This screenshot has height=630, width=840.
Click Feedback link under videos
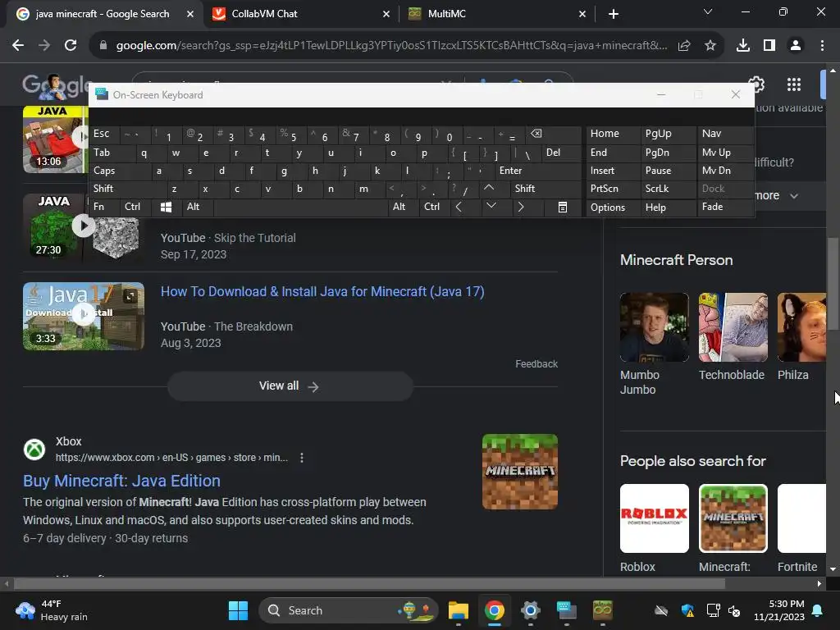point(536,364)
